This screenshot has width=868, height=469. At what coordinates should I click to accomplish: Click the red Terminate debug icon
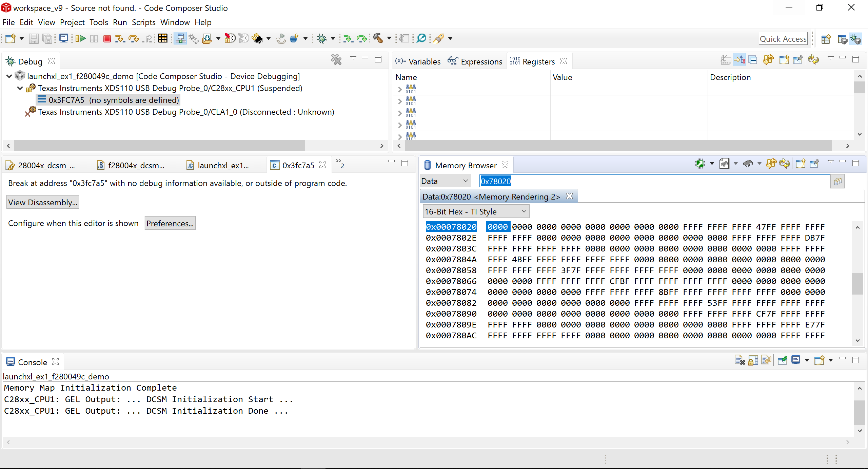107,38
